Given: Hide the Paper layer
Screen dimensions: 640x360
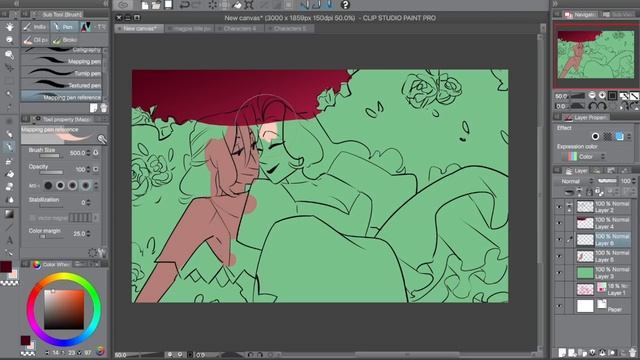Looking at the screenshot, I should tap(559, 306).
